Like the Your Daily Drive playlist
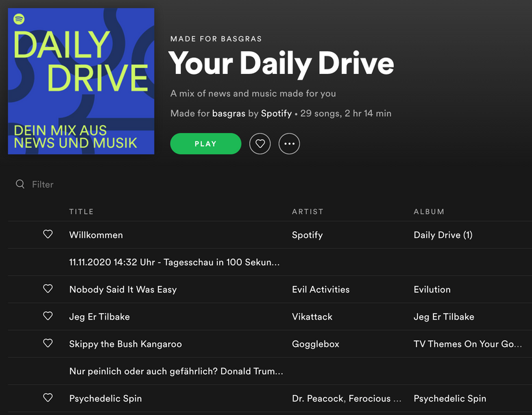 [x=260, y=144]
